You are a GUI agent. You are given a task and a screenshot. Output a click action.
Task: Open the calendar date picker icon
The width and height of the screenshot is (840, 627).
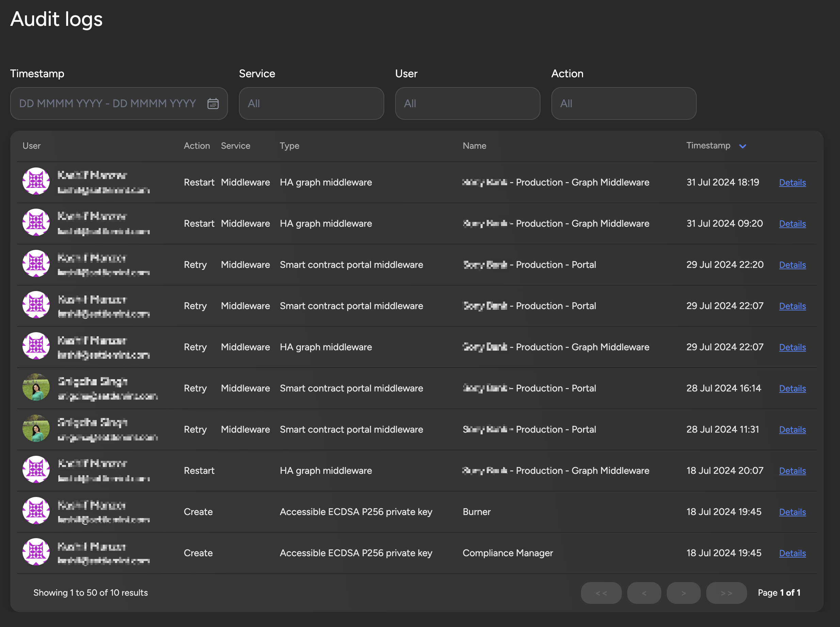[x=213, y=103]
